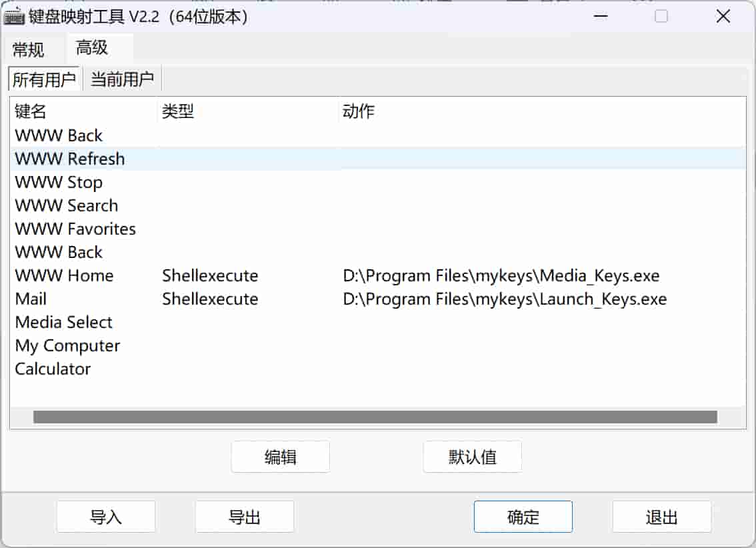Switch to the 常规 tab
Viewport: 756px width, 548px height.
pos(29,49)
